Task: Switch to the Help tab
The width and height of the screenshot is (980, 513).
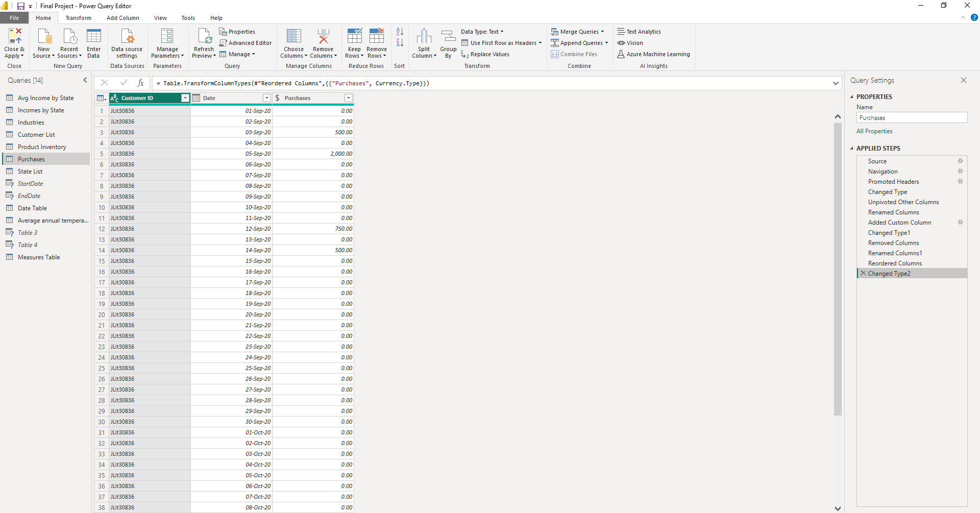Action: pos(216,18)
